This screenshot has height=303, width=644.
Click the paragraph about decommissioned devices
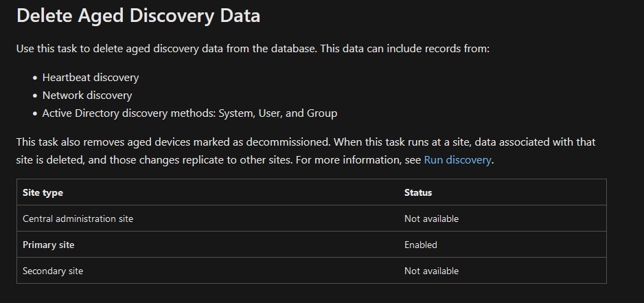(306, 150)
